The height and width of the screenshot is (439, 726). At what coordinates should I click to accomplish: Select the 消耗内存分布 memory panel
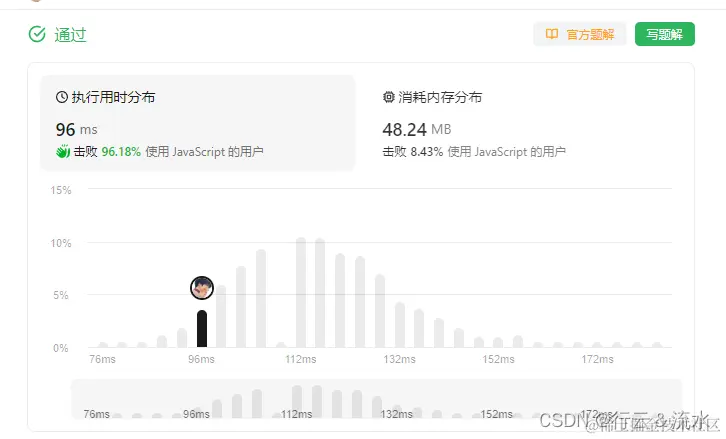coord(523,123)
